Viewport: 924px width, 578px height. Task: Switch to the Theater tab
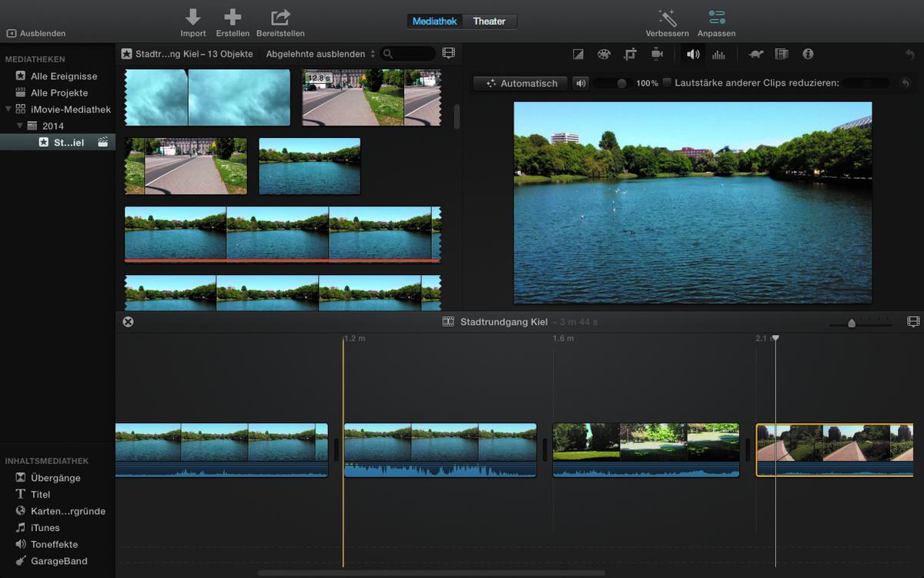(490, 22)
